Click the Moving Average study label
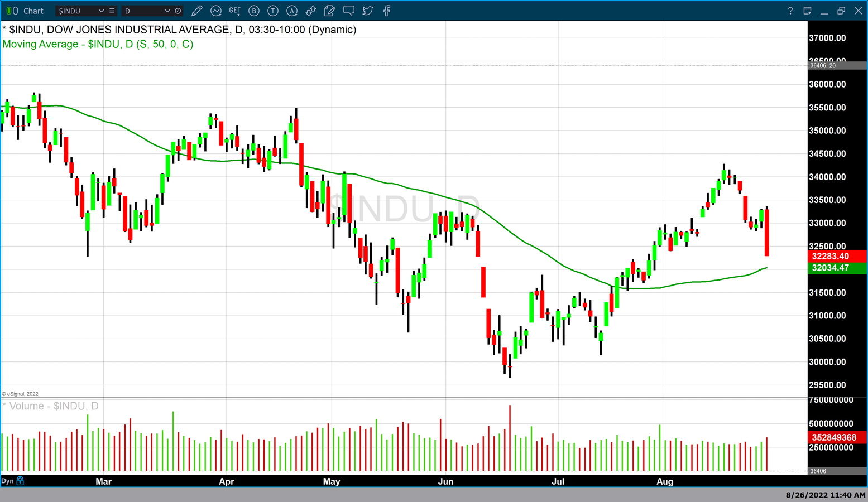This screenshot has height=502, width=868. pyautogui.click(x=98, y=44)
